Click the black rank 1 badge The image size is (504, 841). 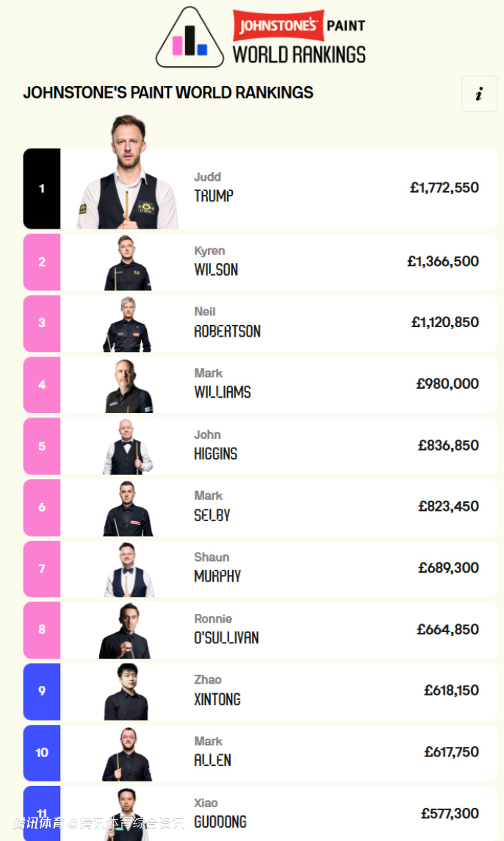coord(42,188)
